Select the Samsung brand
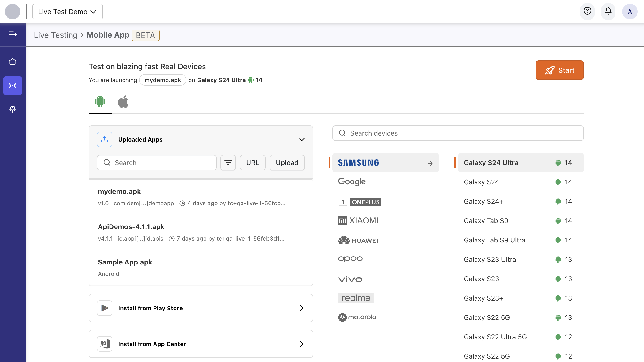 [385, 163]
